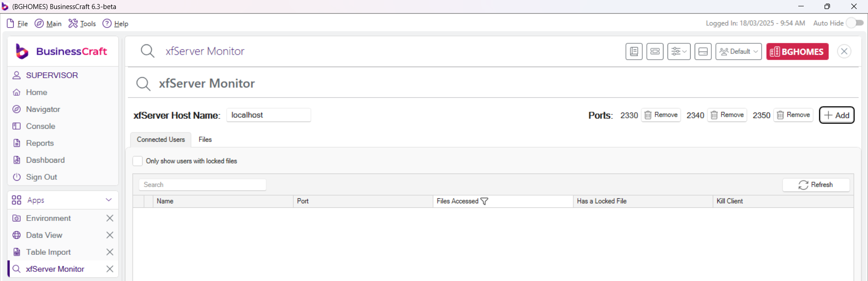Switch to Environment app
Screen dimensions: 868x281
click(48, 218)
